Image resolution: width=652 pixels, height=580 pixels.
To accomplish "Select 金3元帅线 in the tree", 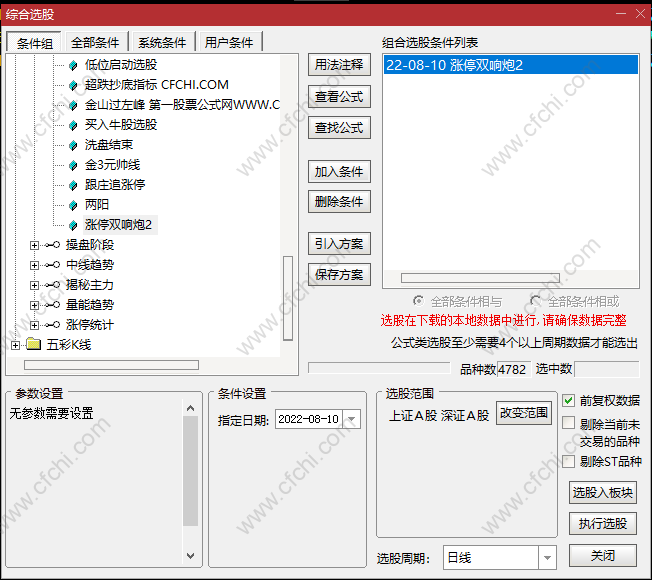I will coord(113,165).
